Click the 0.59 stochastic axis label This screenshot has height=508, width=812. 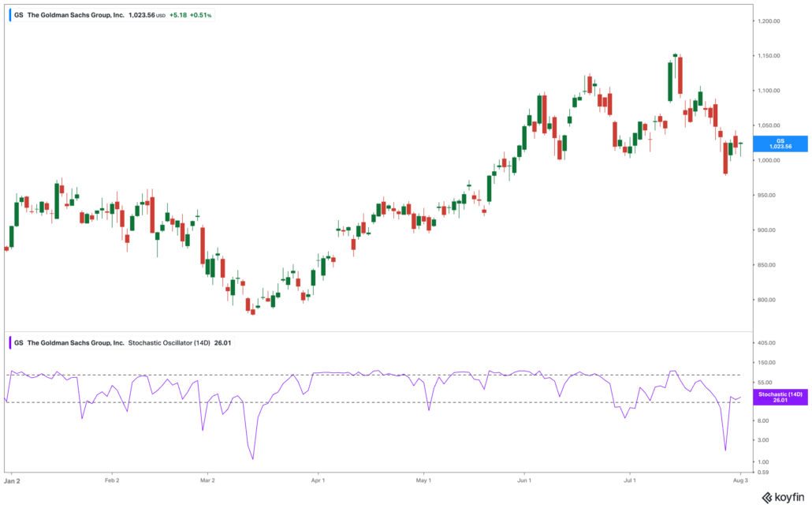[x=763, y=473]
